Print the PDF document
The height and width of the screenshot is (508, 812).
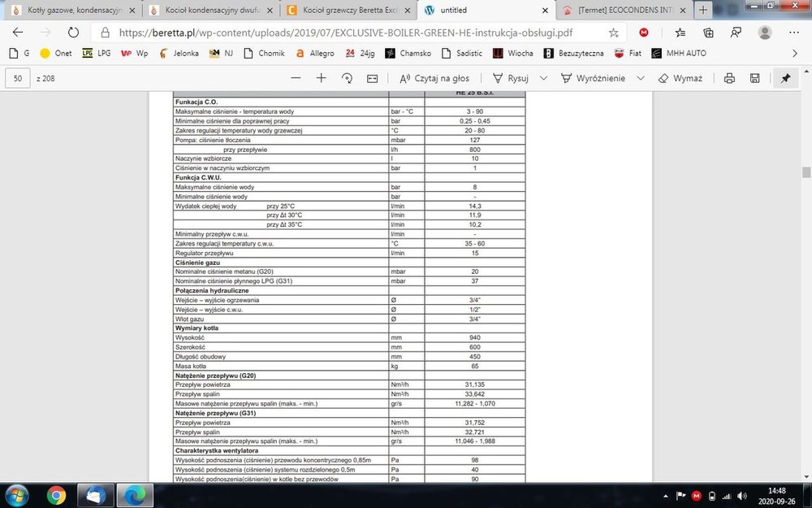click(x=729, y=78)
